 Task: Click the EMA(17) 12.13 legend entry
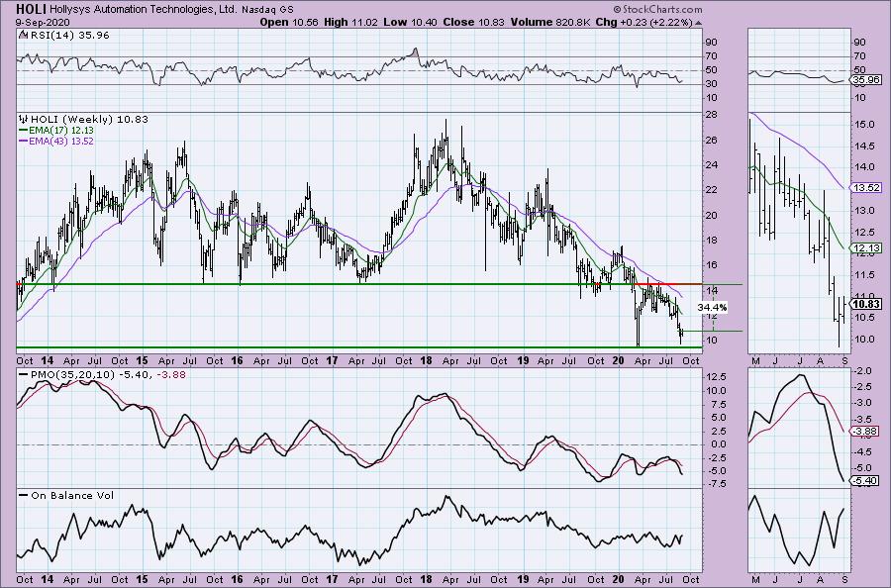coord(55,131)
